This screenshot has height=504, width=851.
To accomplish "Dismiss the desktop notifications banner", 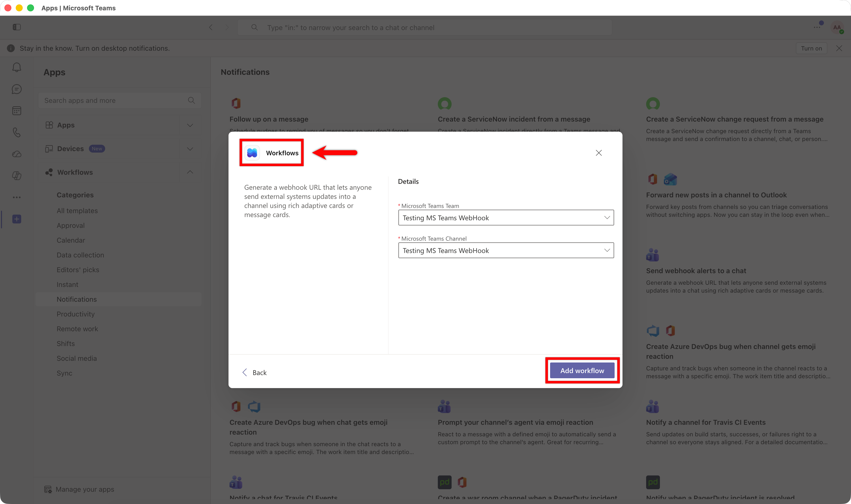I will 839,48.
